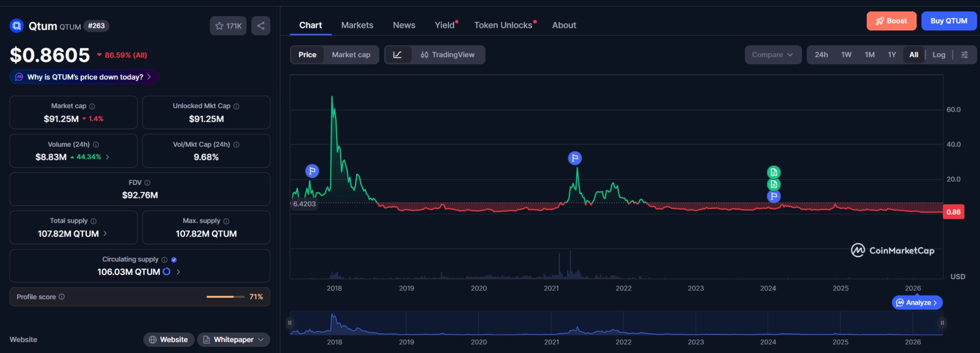The width and height of the screenshot is (980, 353).
Task: Expand Total supply details chevron
Action: click(x=105, y=234)
